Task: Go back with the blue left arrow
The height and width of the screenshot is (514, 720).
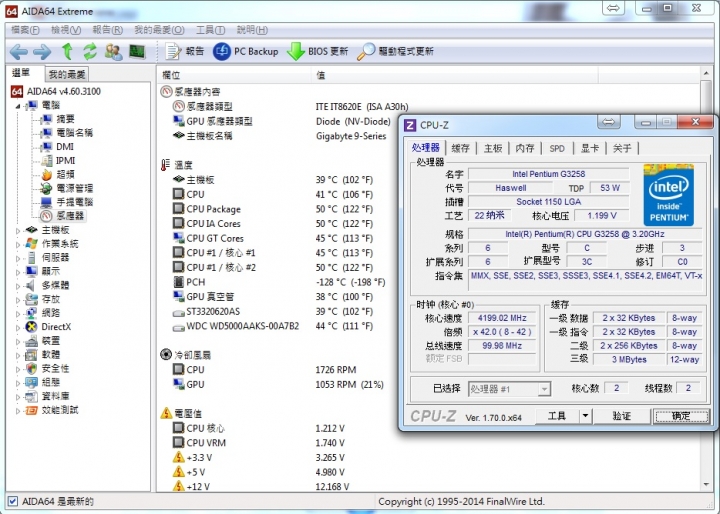Action: click(18, 51)
